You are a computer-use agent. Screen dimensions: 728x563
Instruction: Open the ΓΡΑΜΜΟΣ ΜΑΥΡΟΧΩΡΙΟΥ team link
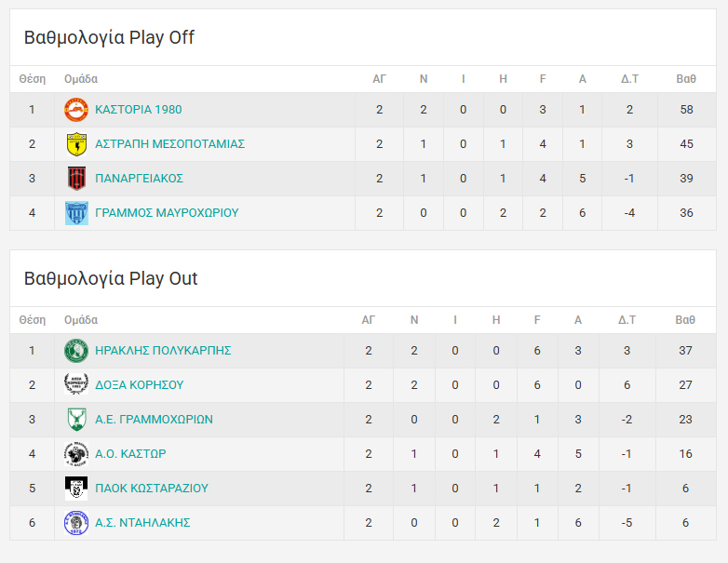[x=167, y=213]
